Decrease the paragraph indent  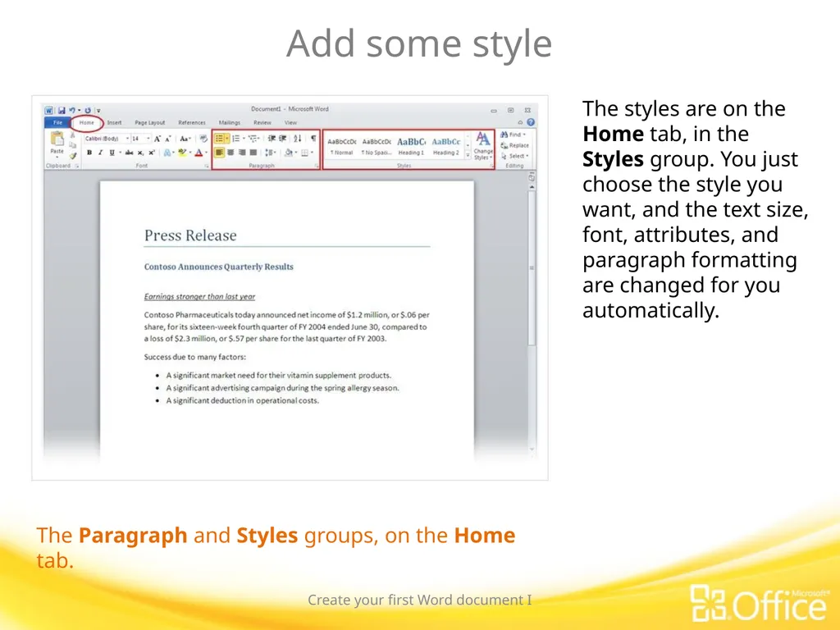[272, 139]
